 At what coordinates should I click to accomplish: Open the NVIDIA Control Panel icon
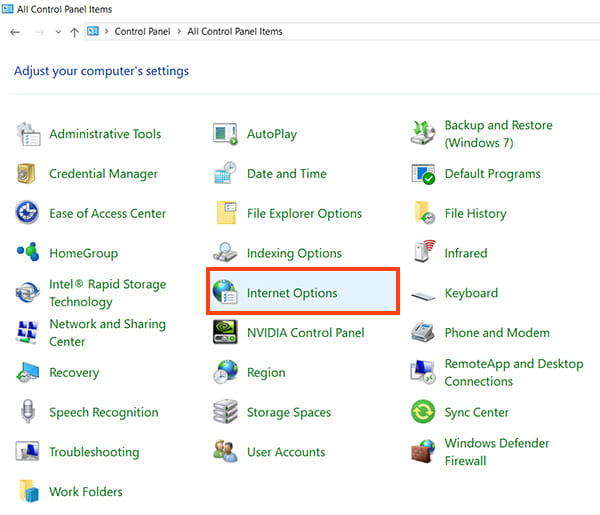(226, 333)
